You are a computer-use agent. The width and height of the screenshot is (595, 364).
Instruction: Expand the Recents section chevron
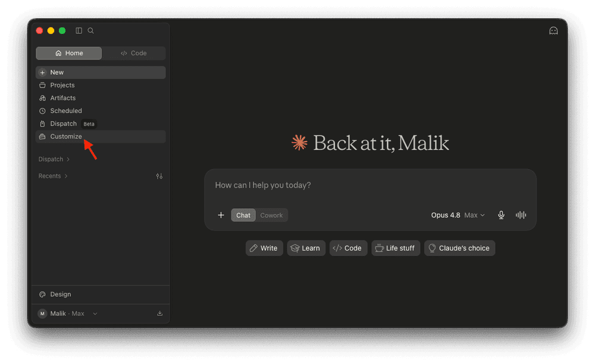[66, 176]
